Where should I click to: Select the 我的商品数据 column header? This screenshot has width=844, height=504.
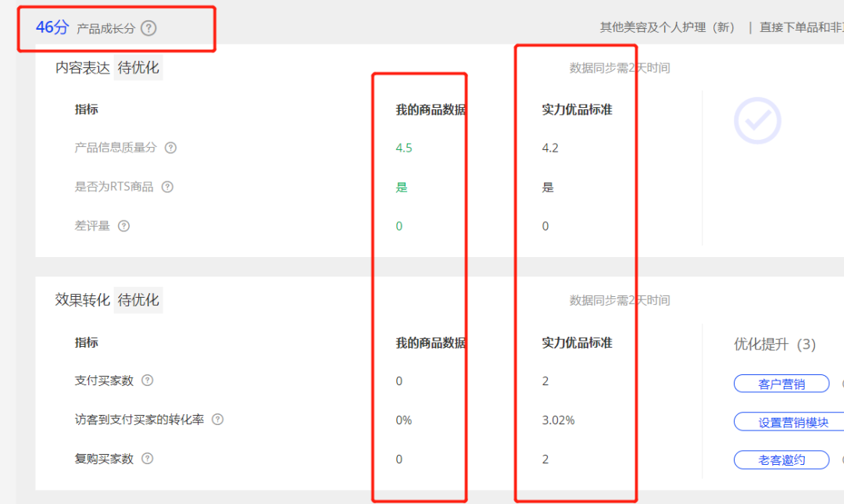[x=431, y=109]
